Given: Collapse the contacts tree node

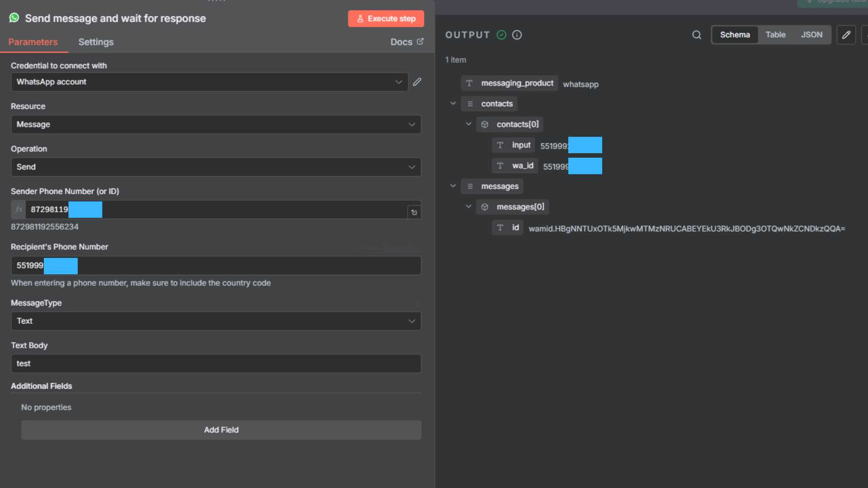Looking at the screenshot, I should [x=453, y=103].
